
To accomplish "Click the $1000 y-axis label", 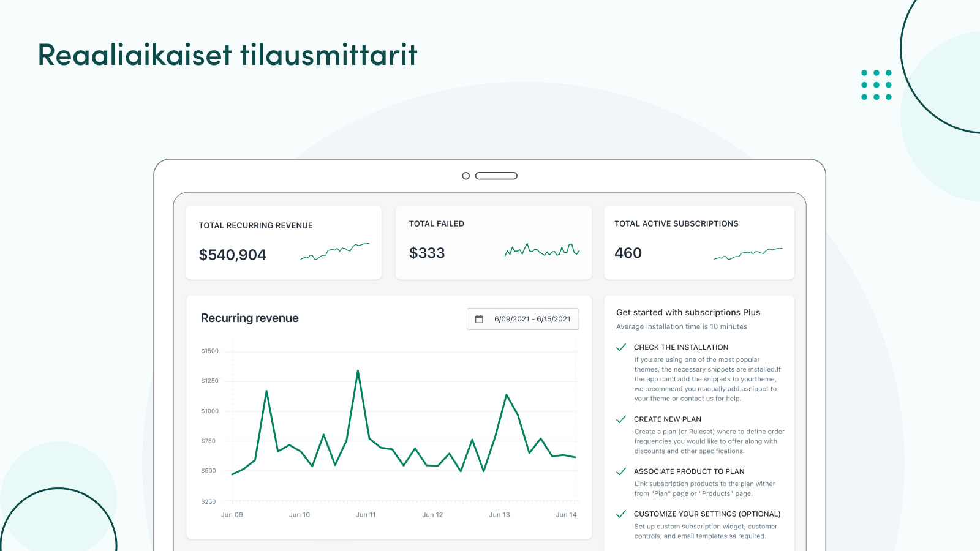I will (209, 411).
